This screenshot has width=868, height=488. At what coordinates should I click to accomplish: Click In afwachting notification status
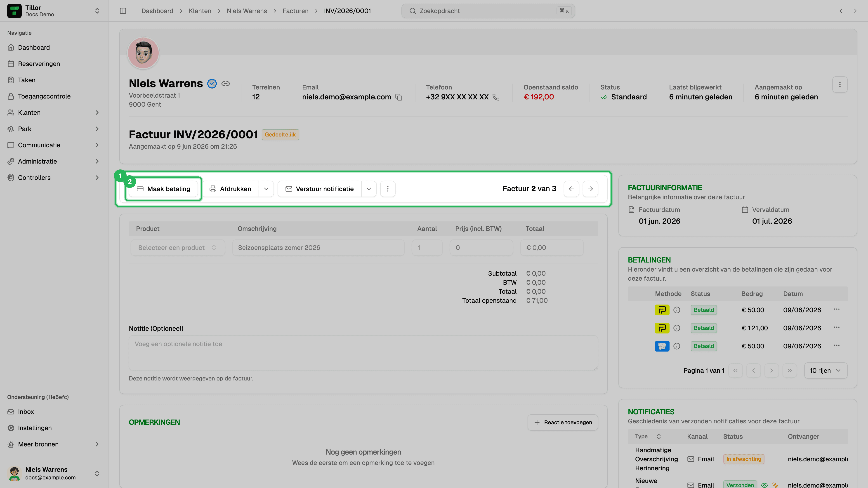coord(744,459)
